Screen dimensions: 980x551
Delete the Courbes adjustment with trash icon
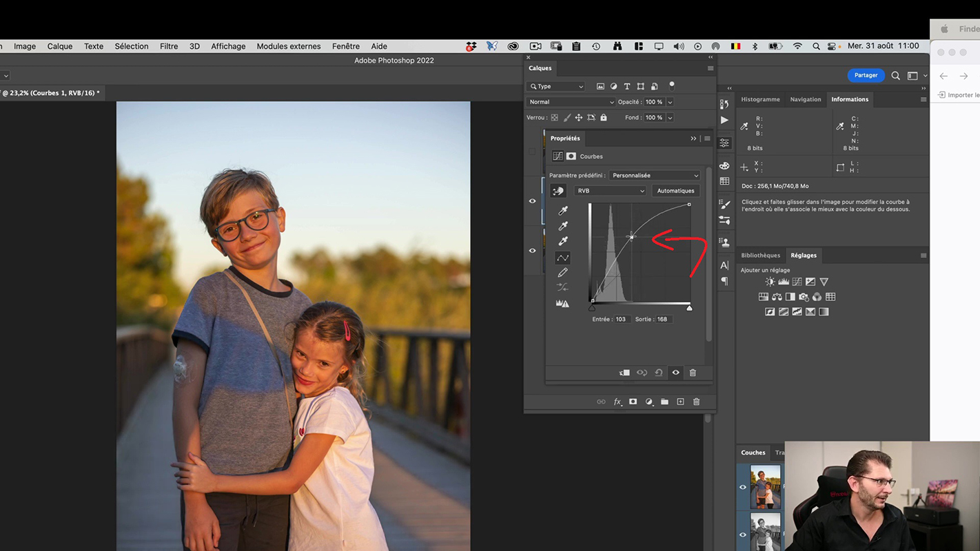(x=693, y=373)
